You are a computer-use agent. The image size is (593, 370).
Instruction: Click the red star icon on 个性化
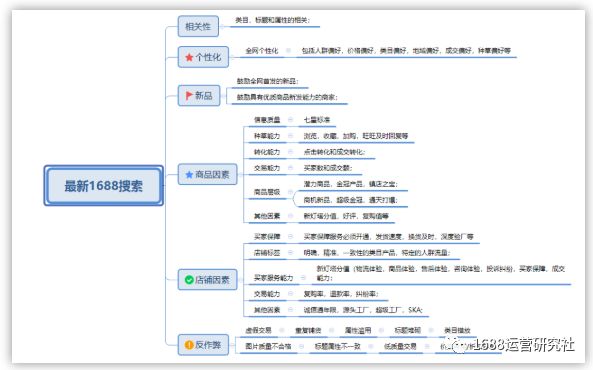click(x=189, y=58)
